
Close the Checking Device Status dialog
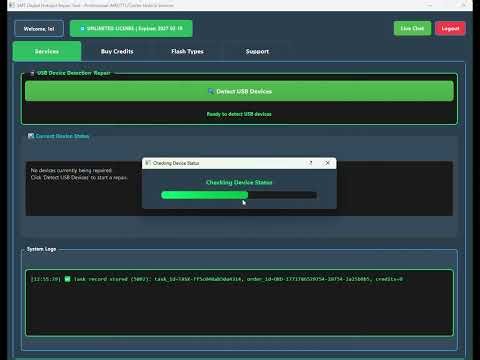(327, 163)
